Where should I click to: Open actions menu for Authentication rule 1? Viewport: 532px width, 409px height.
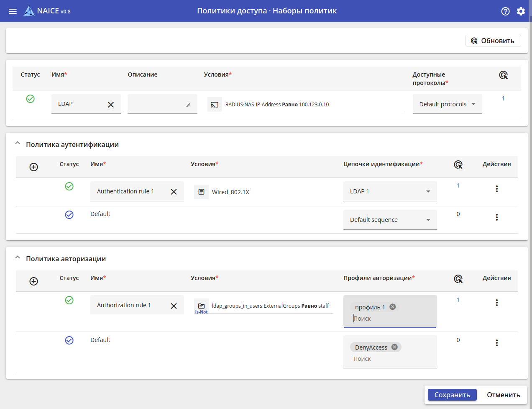pyautogui.click(x=496, y=189)
